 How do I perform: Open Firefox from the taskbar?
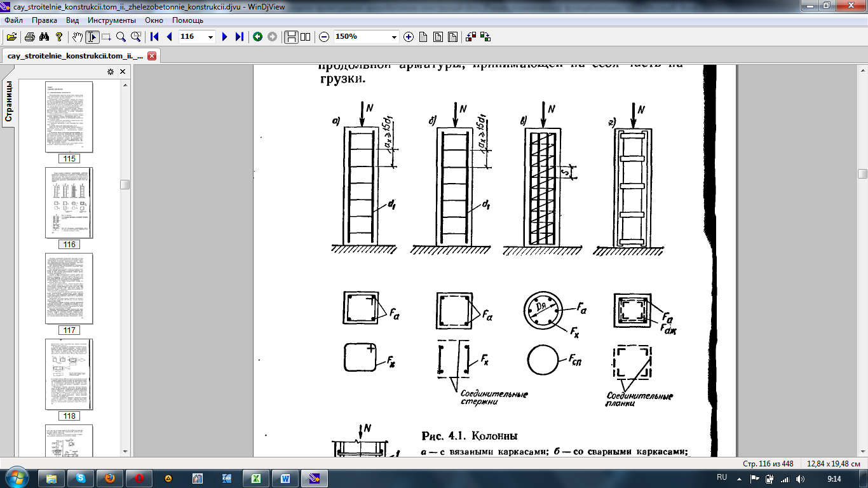coord(110,478)
